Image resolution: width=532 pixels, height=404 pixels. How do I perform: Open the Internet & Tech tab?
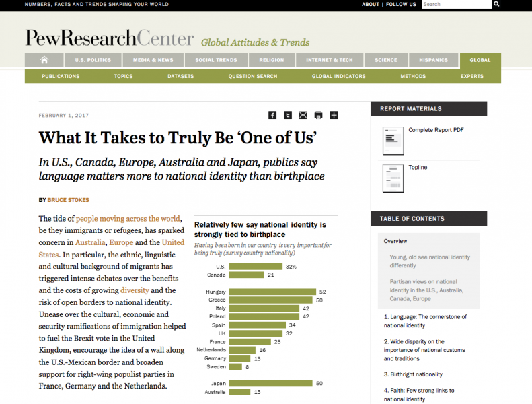click(330, 60)
